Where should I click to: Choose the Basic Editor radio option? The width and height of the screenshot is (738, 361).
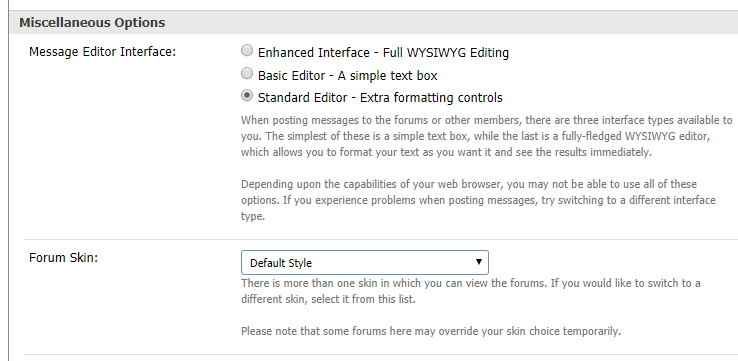pyautogui.click(x=247, y=73)
